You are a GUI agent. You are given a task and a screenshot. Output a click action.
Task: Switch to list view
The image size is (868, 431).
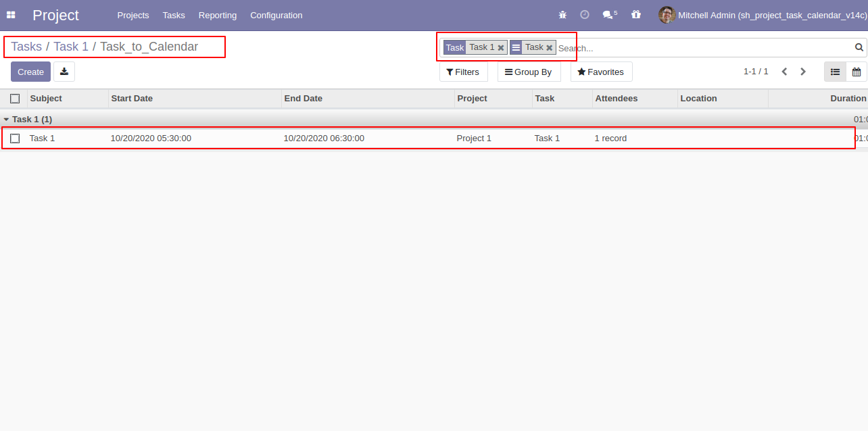click(x=835, y=72)
